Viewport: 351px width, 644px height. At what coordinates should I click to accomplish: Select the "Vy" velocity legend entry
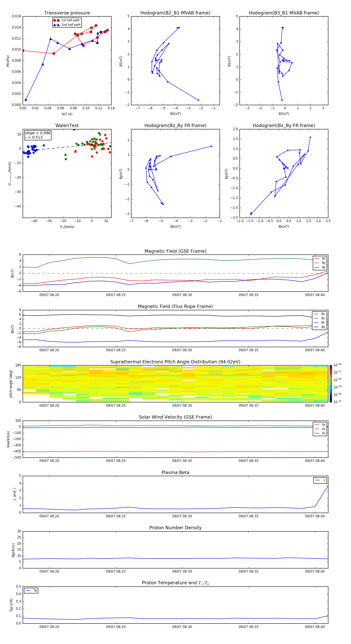click(x=320, y=429)
